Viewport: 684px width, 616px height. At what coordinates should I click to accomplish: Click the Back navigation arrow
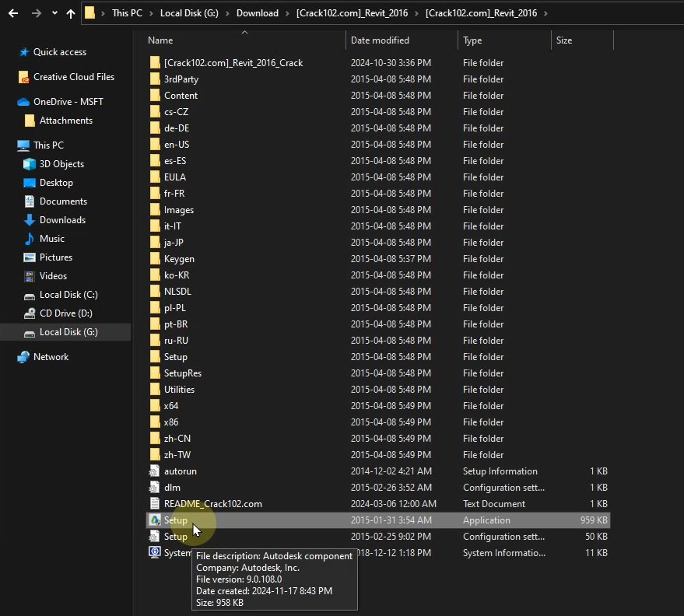click(x=13, y=13)
